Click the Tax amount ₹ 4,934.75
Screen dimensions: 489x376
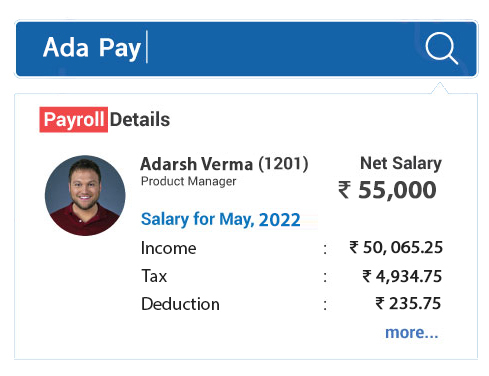pos(402,276)
